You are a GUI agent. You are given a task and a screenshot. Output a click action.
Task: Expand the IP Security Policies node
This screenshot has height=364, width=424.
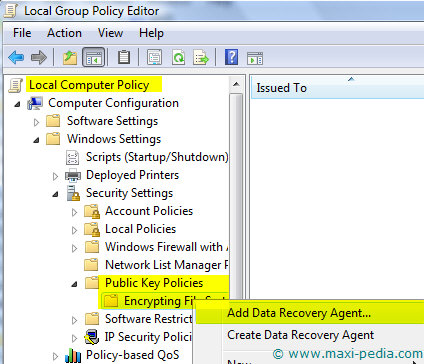pos(74,338)
